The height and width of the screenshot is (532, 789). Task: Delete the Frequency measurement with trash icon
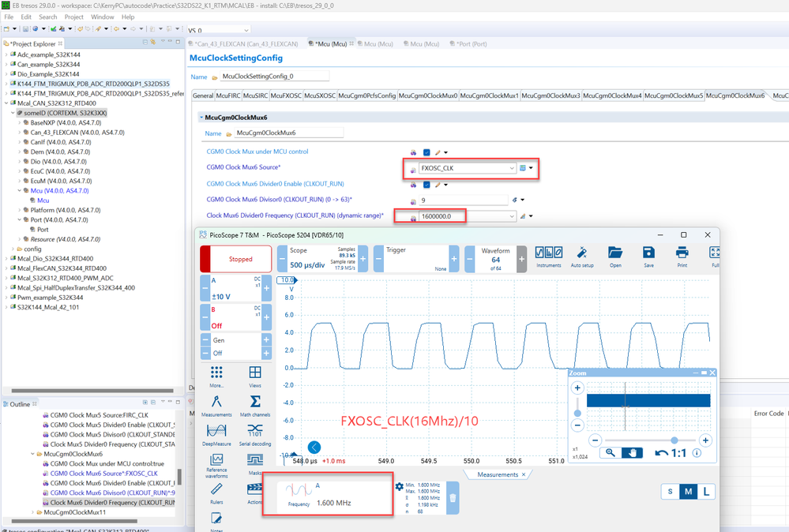(453, 498)
